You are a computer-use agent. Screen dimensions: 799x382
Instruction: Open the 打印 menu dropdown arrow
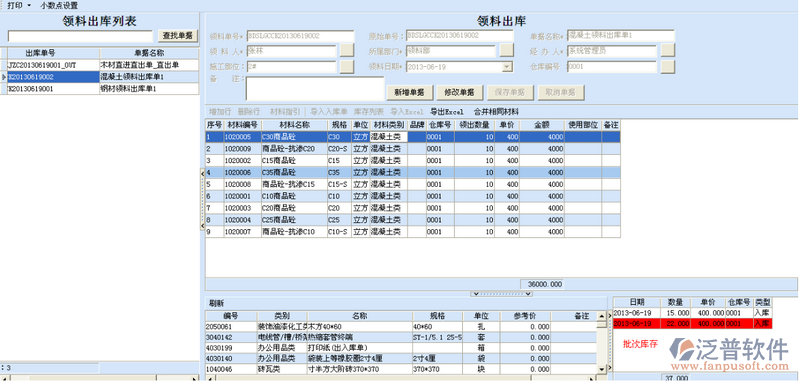[x=29, y=6]
